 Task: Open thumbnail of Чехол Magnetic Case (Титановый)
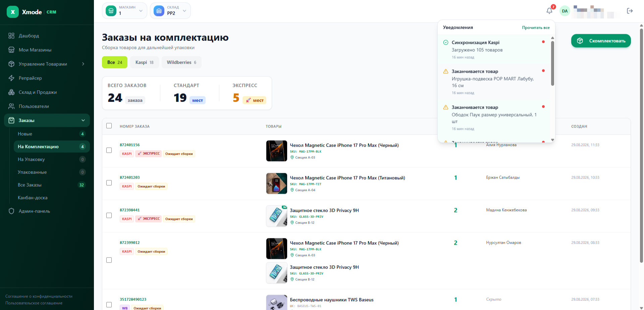click(277, 183)
